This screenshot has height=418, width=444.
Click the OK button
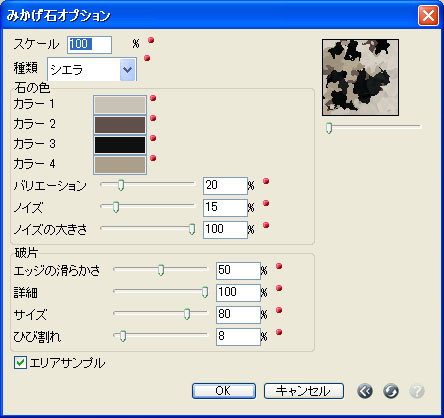tap(224, 391)
